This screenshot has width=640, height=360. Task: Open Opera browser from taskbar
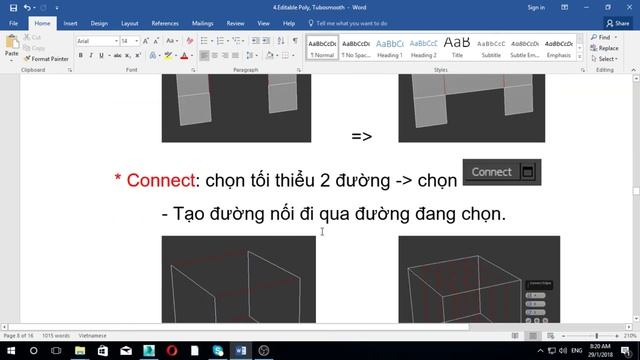pyautogui.click(x=172, y=351)
